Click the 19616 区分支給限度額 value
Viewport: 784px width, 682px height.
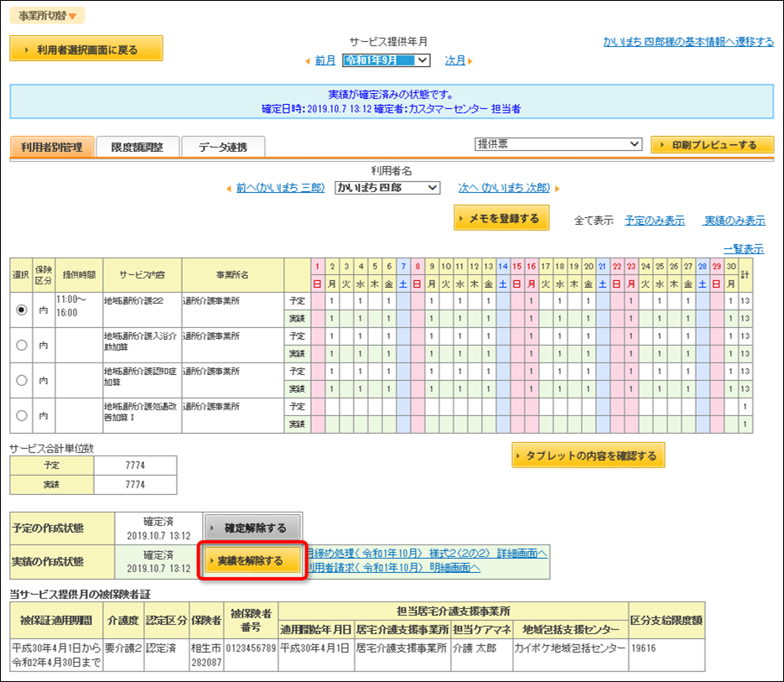click(643, 648)
